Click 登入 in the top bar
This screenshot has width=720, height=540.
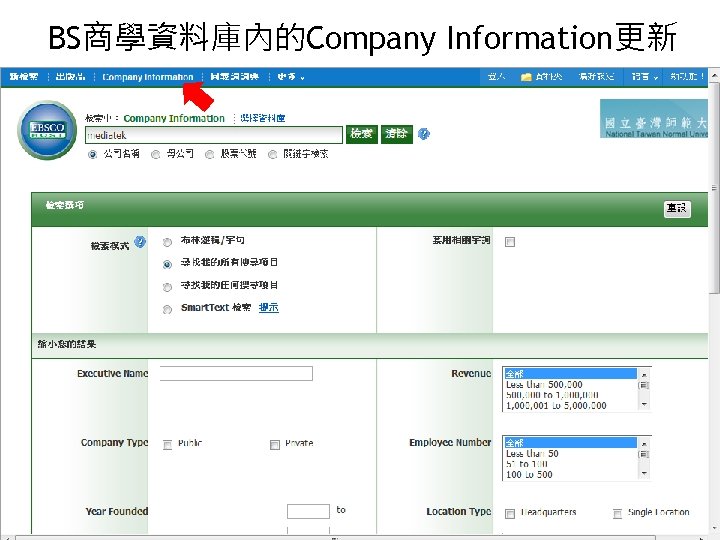pos(496,77)
